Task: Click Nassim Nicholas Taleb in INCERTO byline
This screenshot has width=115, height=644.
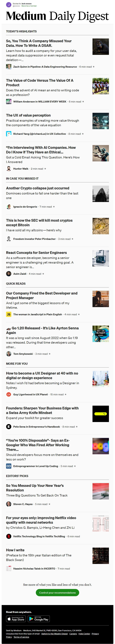Action: coord(34,569)
